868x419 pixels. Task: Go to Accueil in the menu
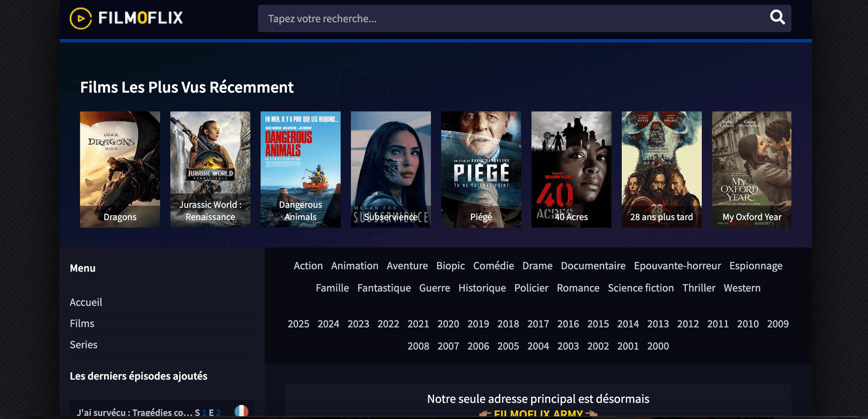(86, 302)
